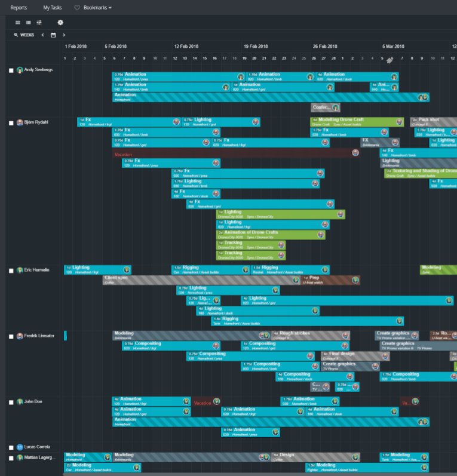This screenshot has height=476, width=457.
Task: Click the heart icon beside Bookmarks
Action: coord(77,8)
